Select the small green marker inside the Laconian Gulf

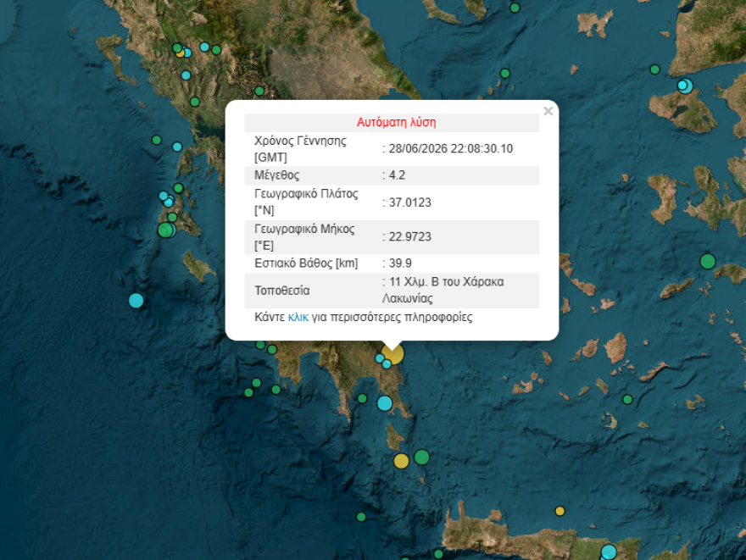pos(362,398)
